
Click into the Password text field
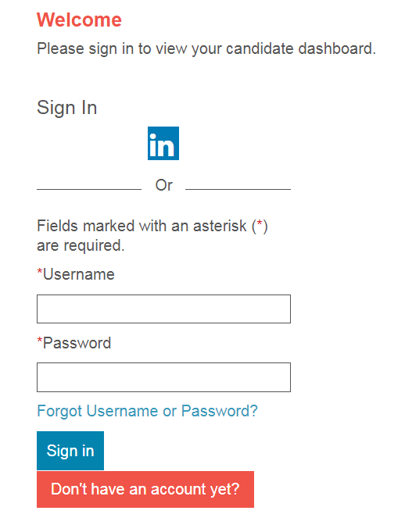click(x=163, y=377)
